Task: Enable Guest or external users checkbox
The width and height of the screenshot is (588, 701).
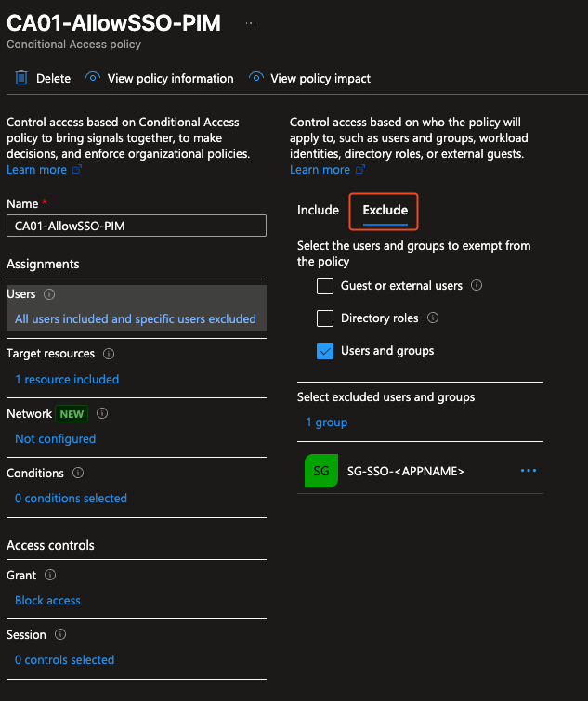Action: pyautogui.click(x=325, y=286)
